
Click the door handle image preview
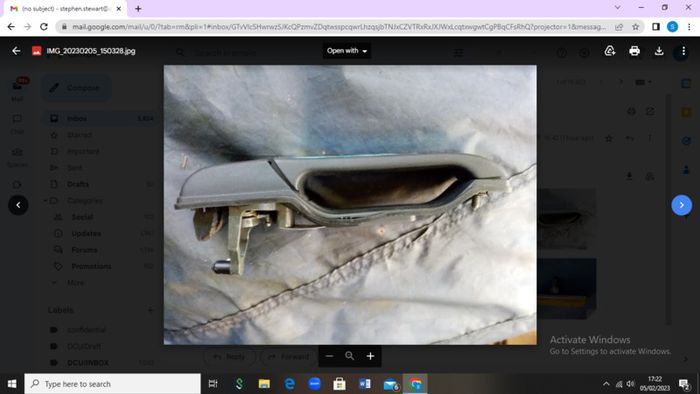click(350, 205)
